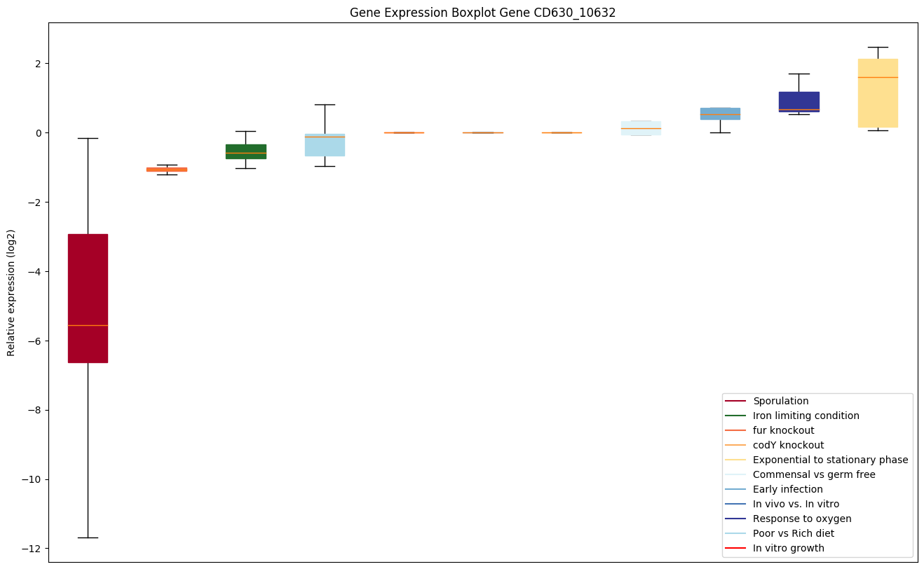Select the codY knockout legend label
Screen dimensions: 924x569
coord(788,445)
